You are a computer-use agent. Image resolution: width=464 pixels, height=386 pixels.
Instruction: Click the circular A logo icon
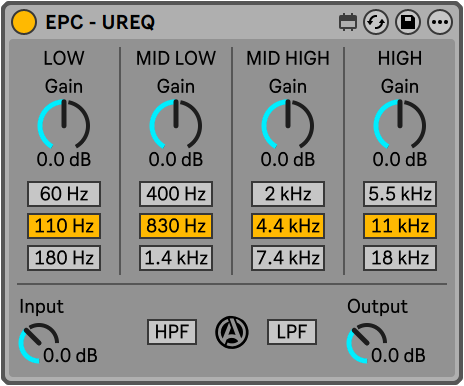point(232,332)
